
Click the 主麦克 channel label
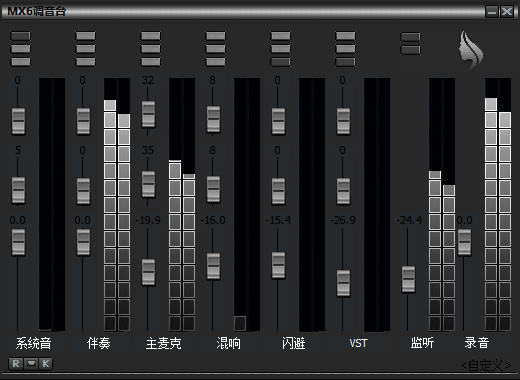[163, 343]
